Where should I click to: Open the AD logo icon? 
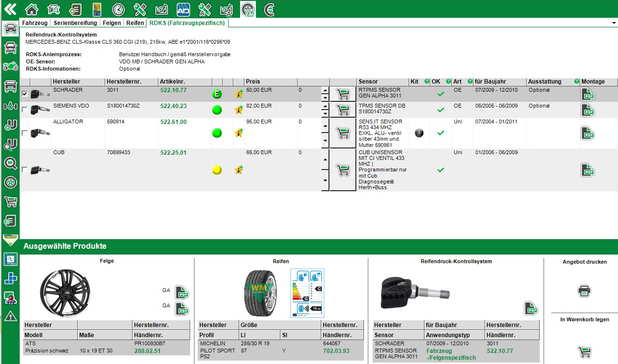click(183, 9)
